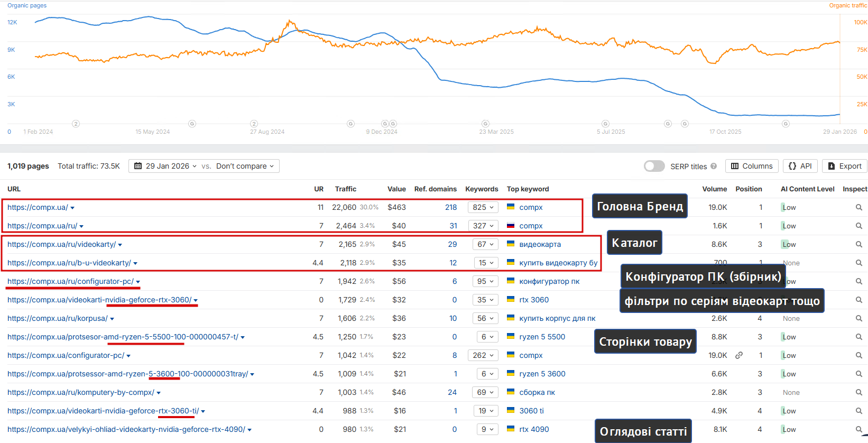Inspect the ryzen-5-5500 product page row
Image resolution: width=868 pixels, height=443 pixels.
click(x=859, y=337)
